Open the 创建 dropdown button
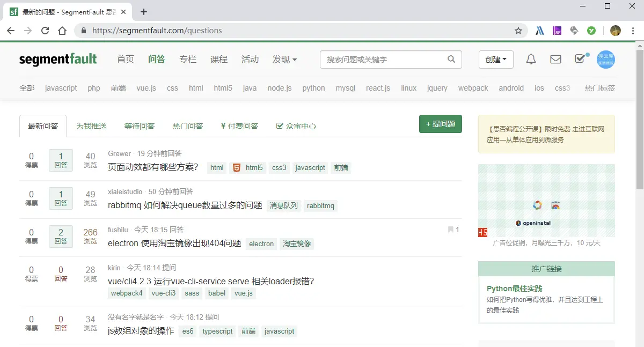This screenshot has width=644, height=347. pos(496,60)
